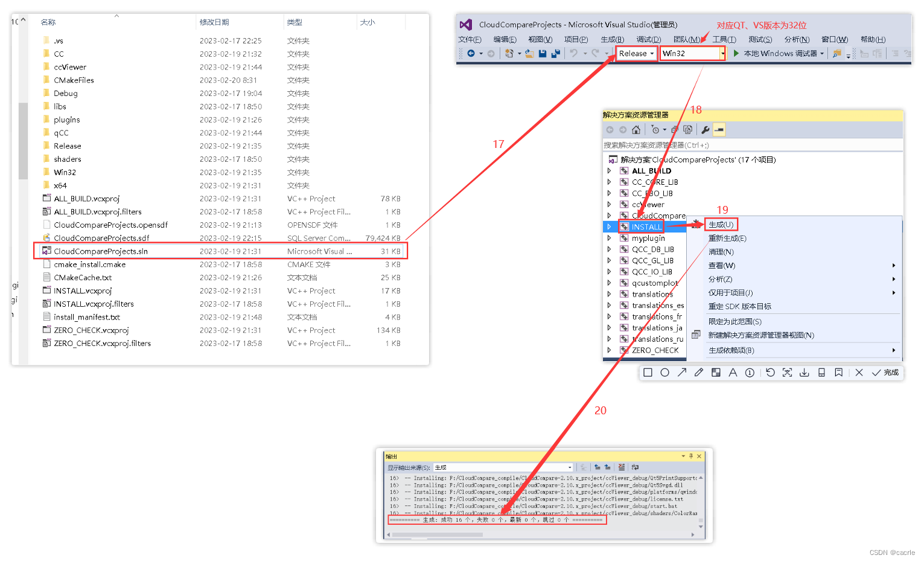Expand the myplugin project node

tap(609, 238)
